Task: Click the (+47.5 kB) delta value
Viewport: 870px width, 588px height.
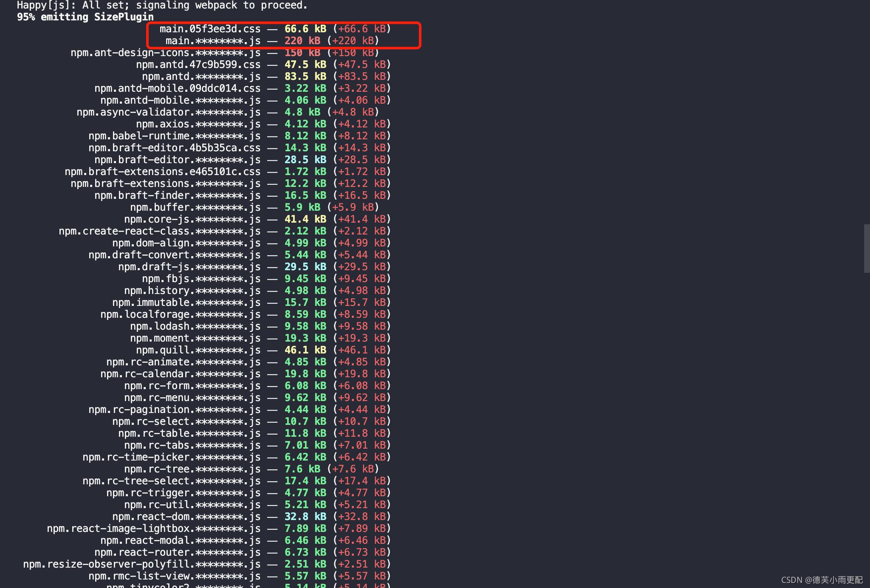Action: 362,65
